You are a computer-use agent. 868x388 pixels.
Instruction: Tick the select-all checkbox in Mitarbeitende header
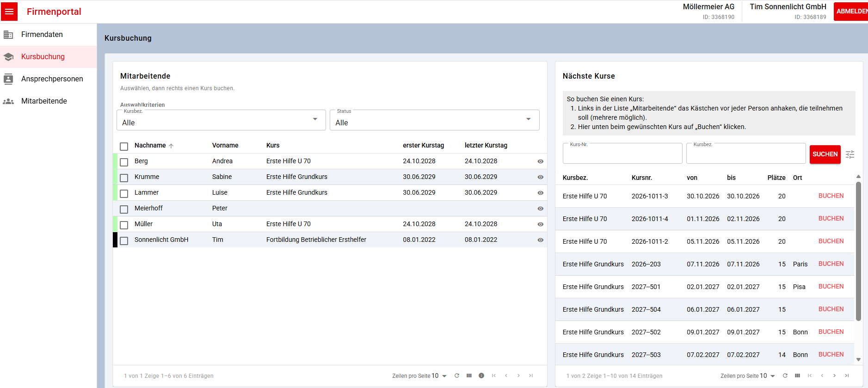(x=124, y=146)
